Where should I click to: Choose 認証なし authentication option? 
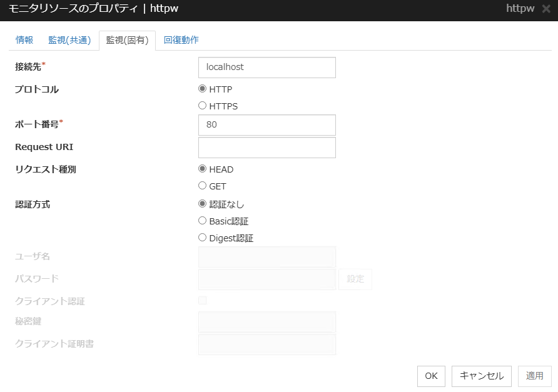point(202,203)
